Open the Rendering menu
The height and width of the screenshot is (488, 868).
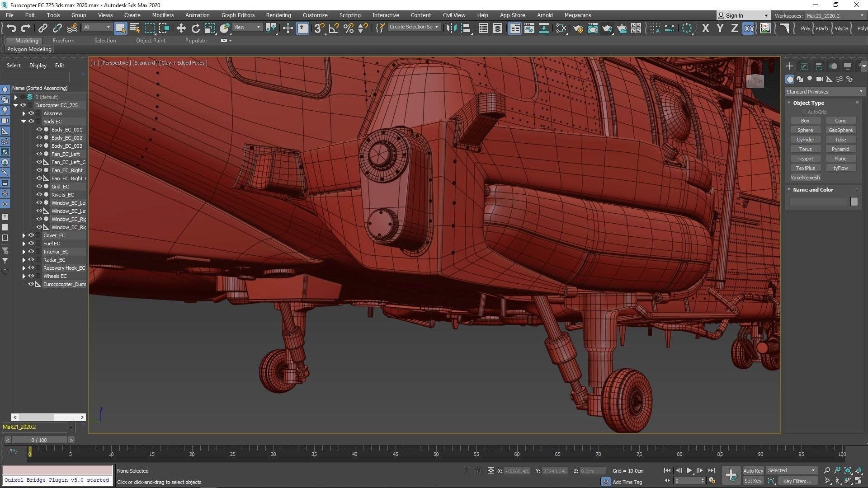278,15
